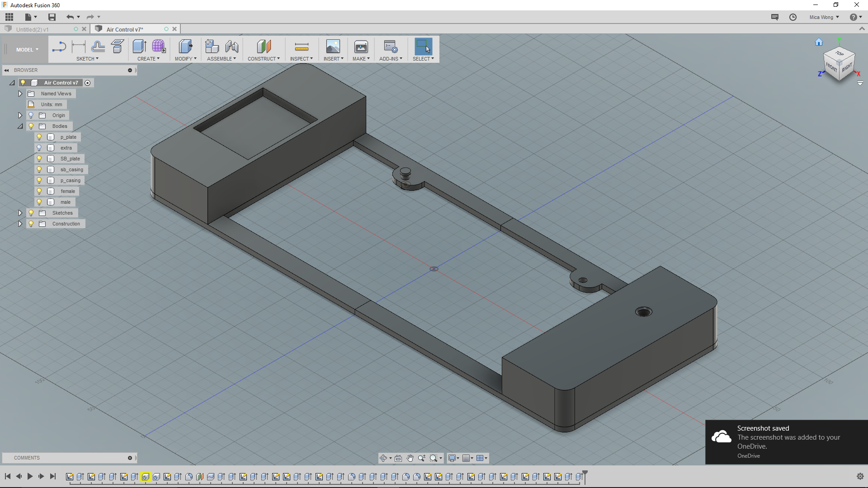Click the Create Sketch tool icon
The width and height of the screenshot is (868, 488).
click(59, 47)
